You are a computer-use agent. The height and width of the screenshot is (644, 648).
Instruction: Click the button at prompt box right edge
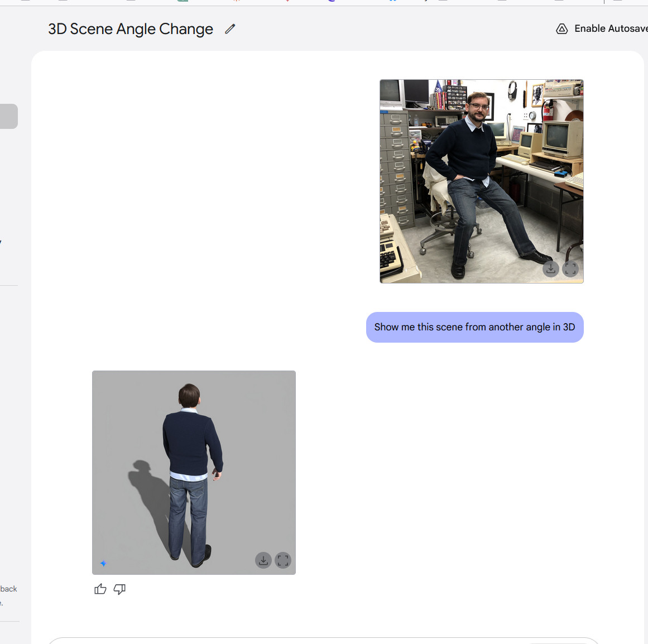(x=558, y=642)
